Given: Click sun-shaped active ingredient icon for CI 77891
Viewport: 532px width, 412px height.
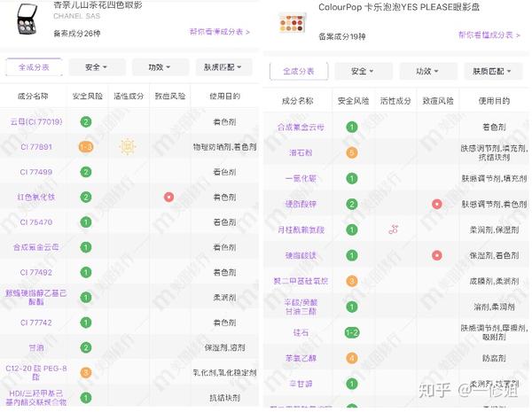Looking at the screenshot, I should (128, 147).
